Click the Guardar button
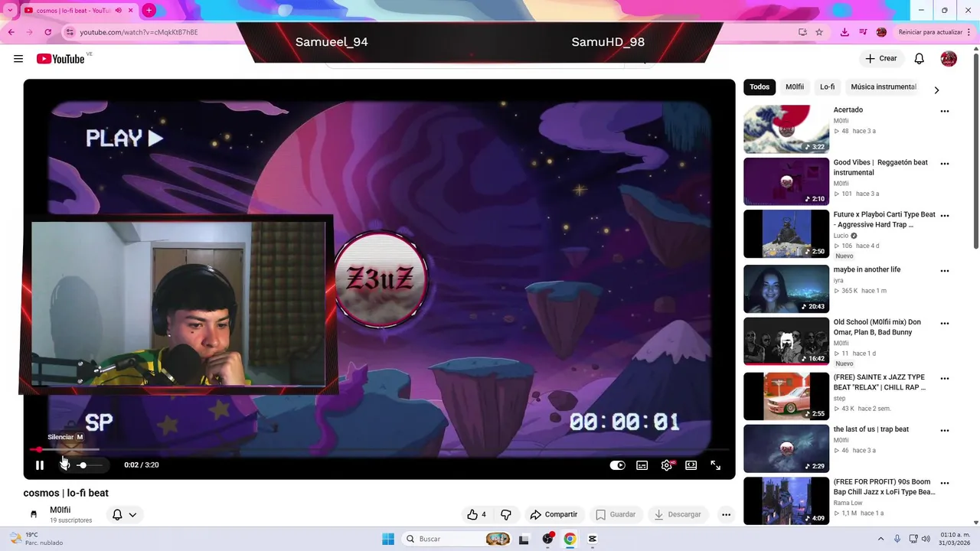The image size is (980, 551). [616, 514]
